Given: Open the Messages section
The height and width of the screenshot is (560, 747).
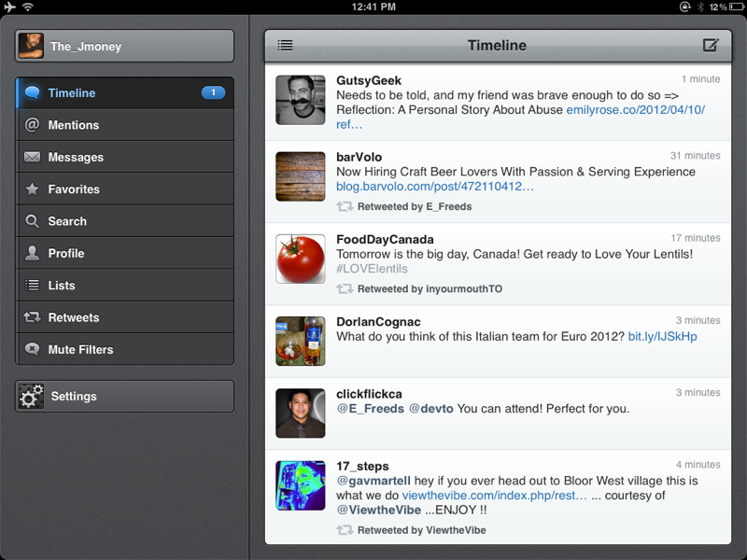Looking at the screenshot, I should coord(125,157).
